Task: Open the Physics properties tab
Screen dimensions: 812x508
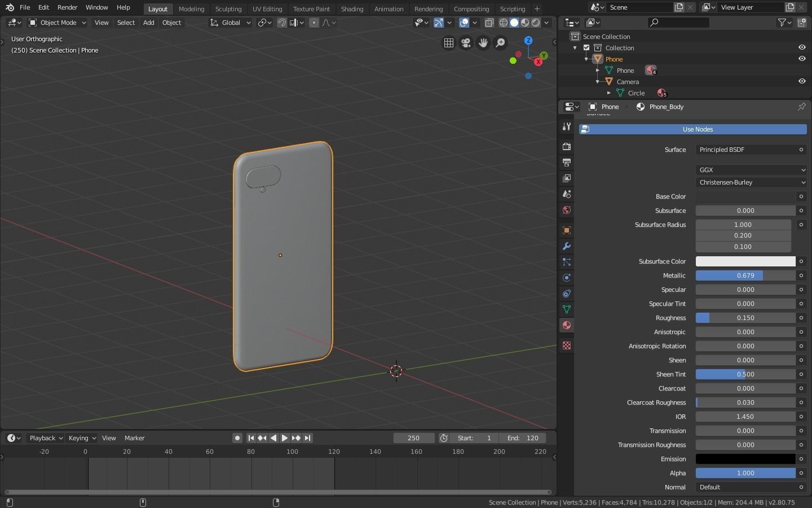Action: click(567, 278)
